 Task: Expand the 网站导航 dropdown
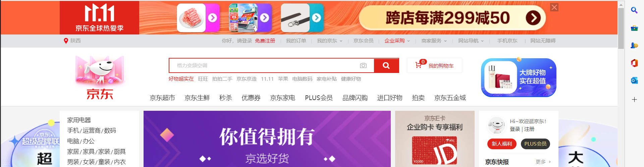click(471, 41)
